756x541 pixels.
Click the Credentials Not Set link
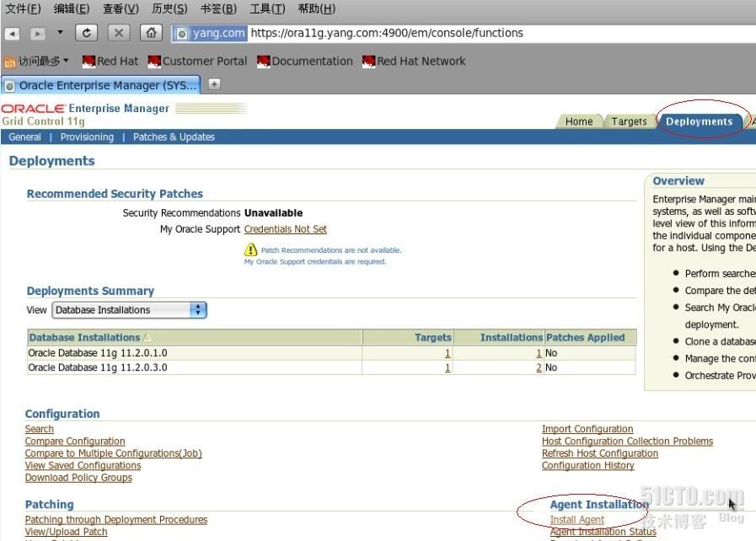(x=286, y=229)
